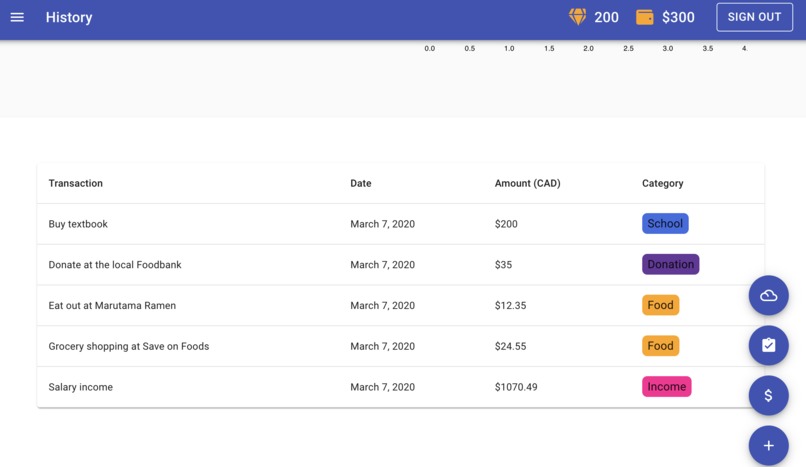Click the History page title

click(69, 17)
